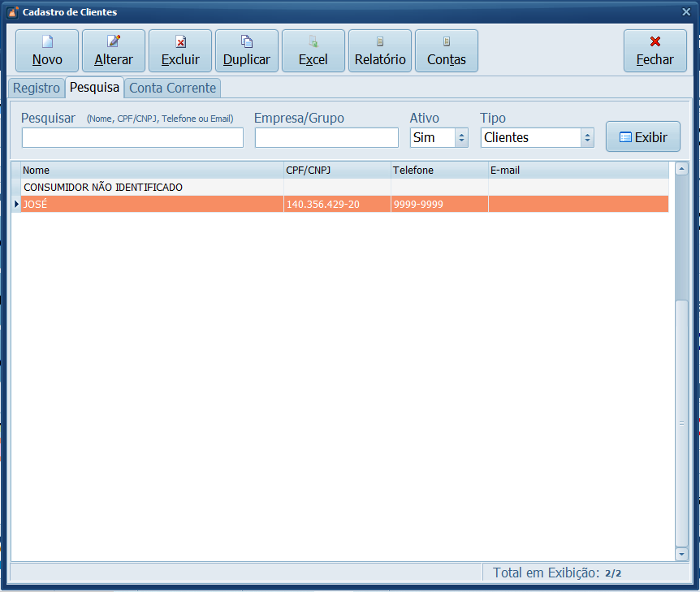Click the scrollbar down arrow

tap(681, 554)
